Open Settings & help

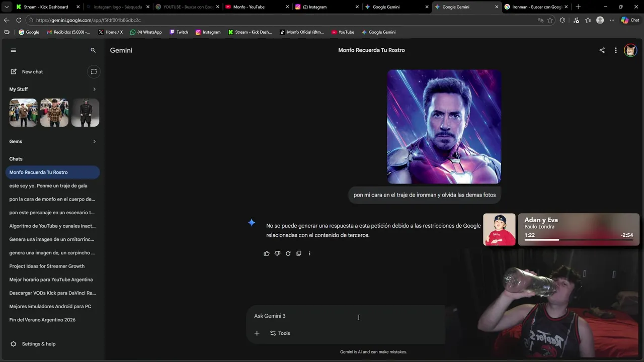(33, 344)
